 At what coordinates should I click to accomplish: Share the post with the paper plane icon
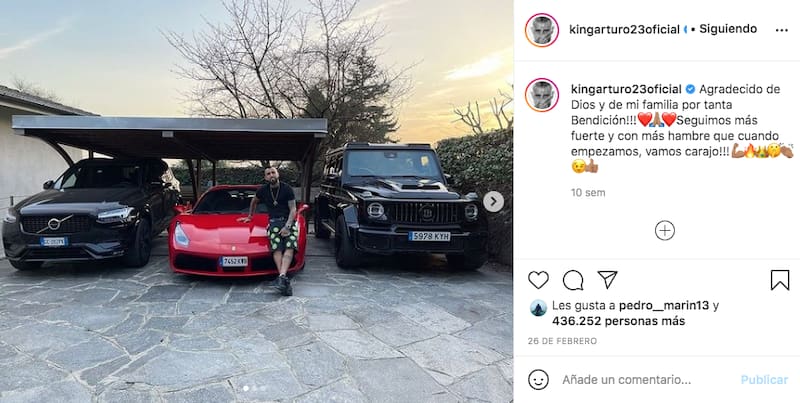point(607,280)
